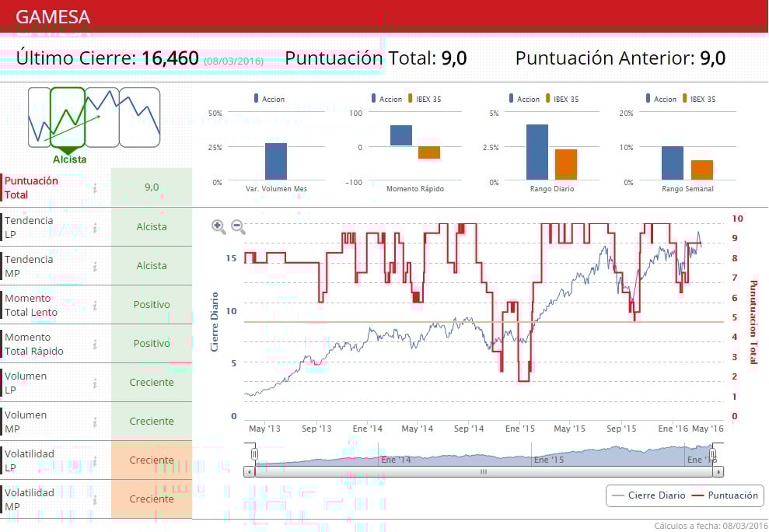
Task: Click the Ene '15 x-axis label on main chart
Action: [520, 429]
